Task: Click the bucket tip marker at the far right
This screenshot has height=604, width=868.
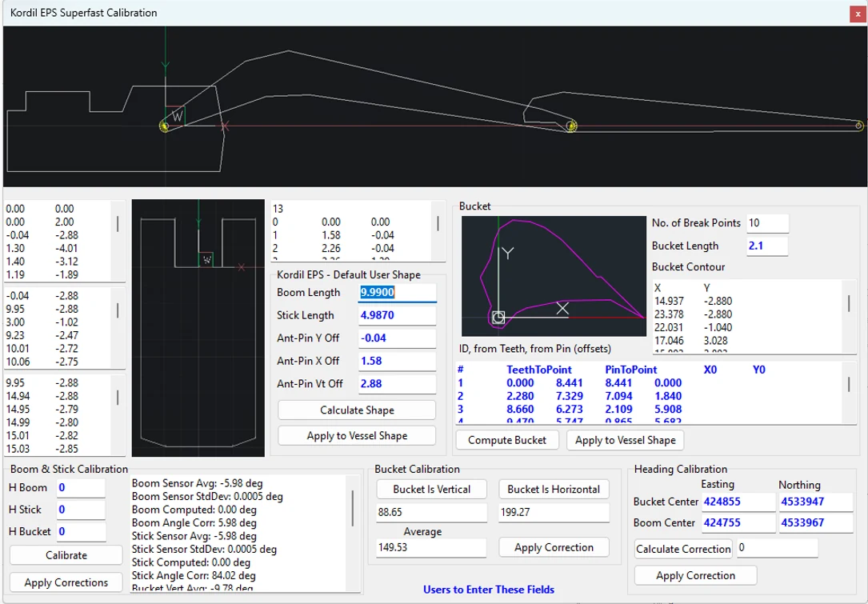Action: click(858, 126)
